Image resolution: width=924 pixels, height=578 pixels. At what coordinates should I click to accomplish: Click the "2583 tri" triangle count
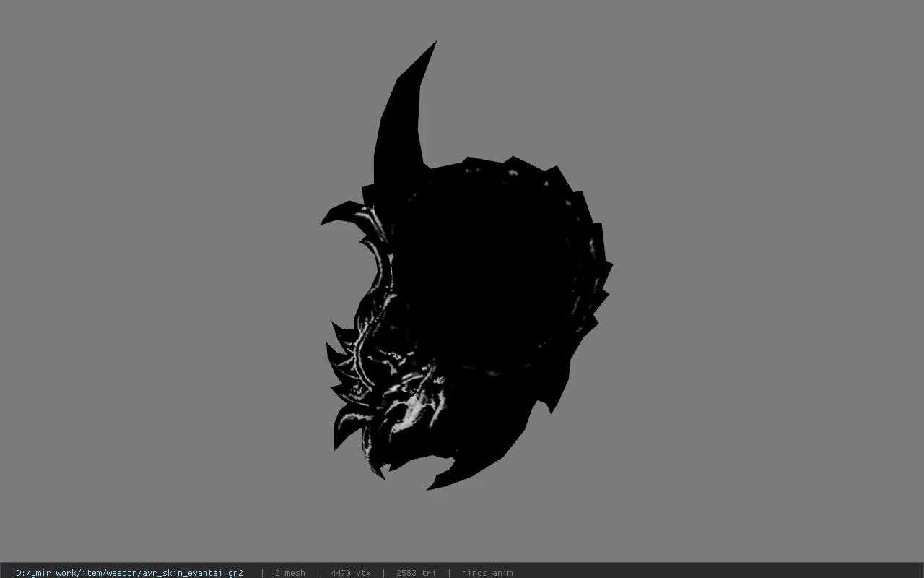pos(416,573)
